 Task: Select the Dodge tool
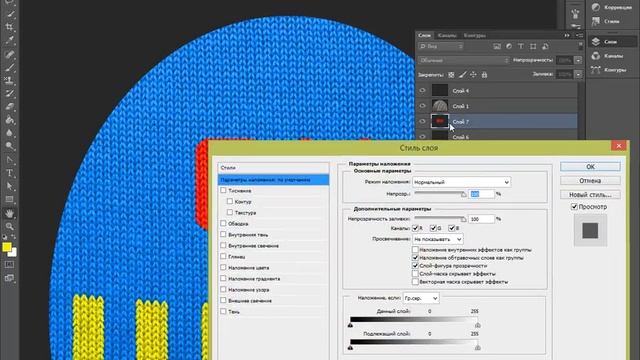9,146
